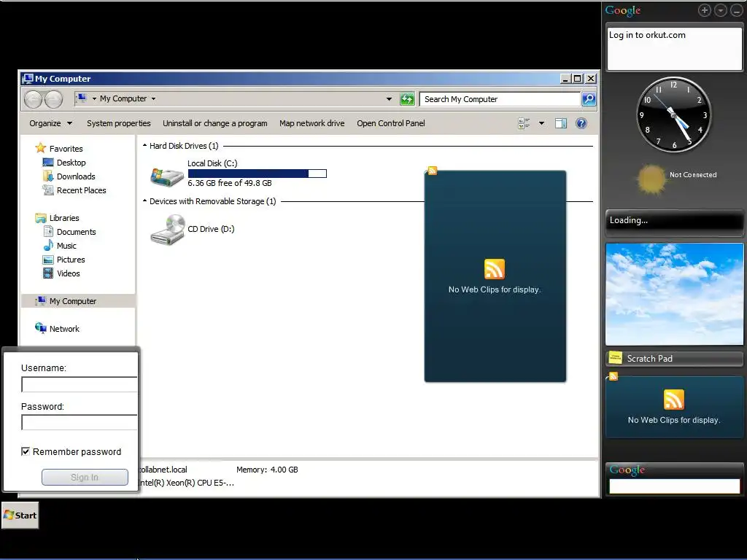
Task: Collapse the Hard Disk Drives group
Action: (144, 146)
